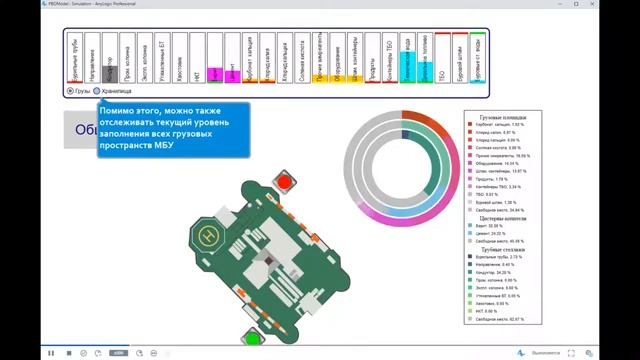640x360 pixels.
Task: Pause the running simulation
Action: [x=51, y=353]
